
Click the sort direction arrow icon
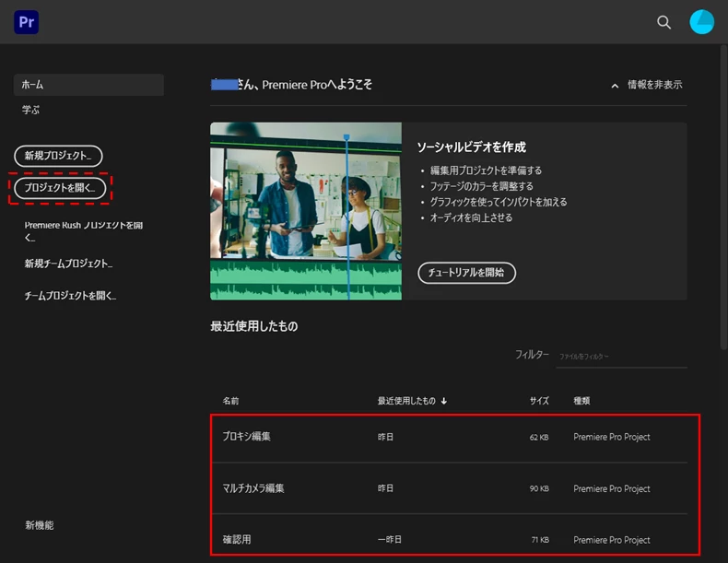tap(444, 401)
